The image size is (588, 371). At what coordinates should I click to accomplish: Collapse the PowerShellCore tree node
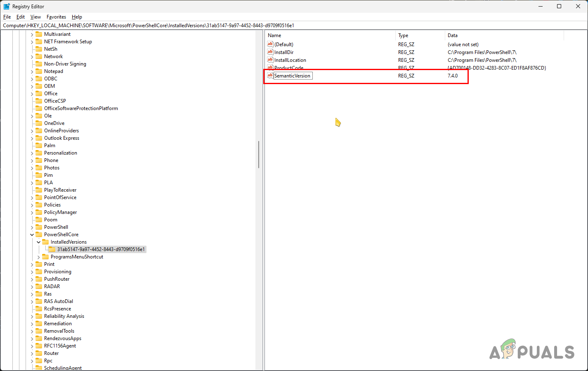32,234
